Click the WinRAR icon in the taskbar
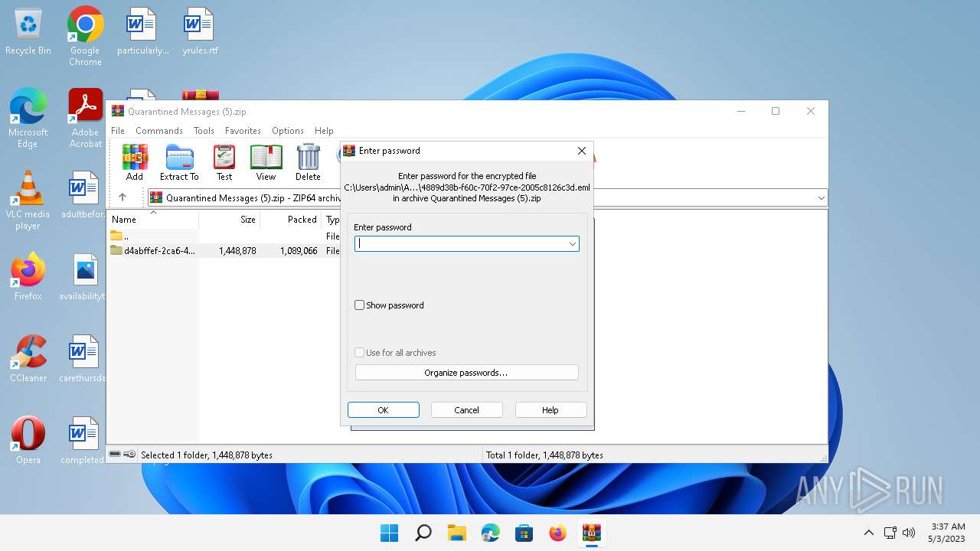980x551 pixels. (591, 533)
